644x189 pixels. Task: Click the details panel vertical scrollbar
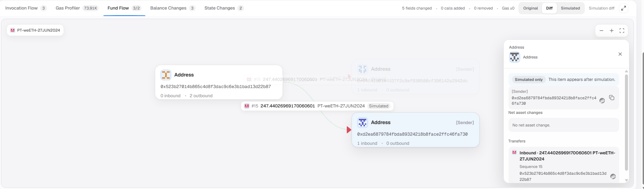click(x=626, y=122)
